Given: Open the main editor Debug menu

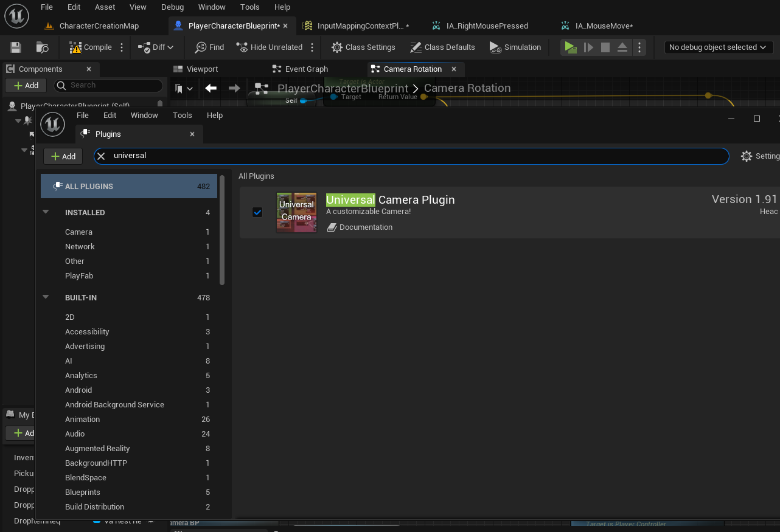Looking at the screenshot, I should coord(172,7).
